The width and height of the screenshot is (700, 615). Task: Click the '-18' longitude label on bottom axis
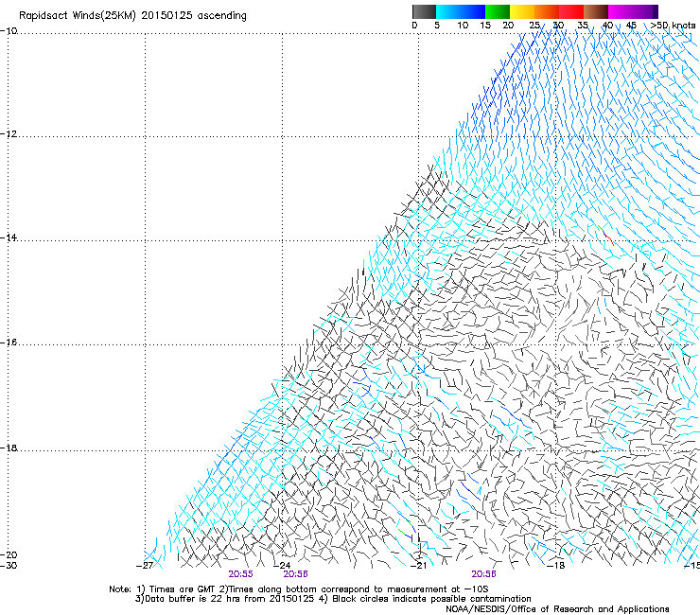pyautogui.click(x=556, y=566)
